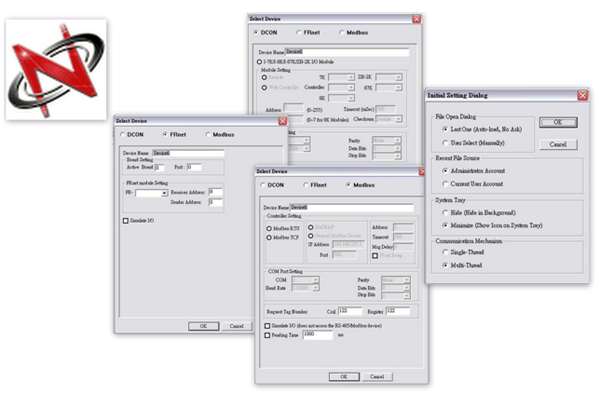The height and width of the screenshot is (395, 600).
Task: Click the red N logo image
Action: [x=56, y=70]
